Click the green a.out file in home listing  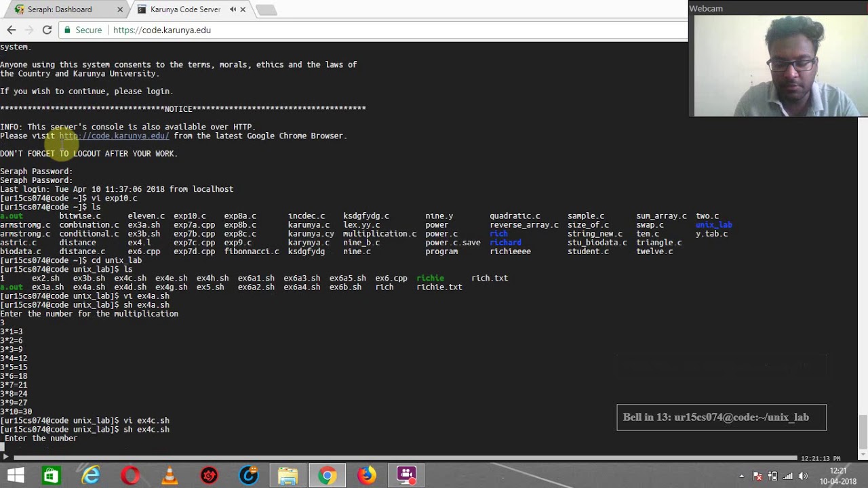(12, 216)
